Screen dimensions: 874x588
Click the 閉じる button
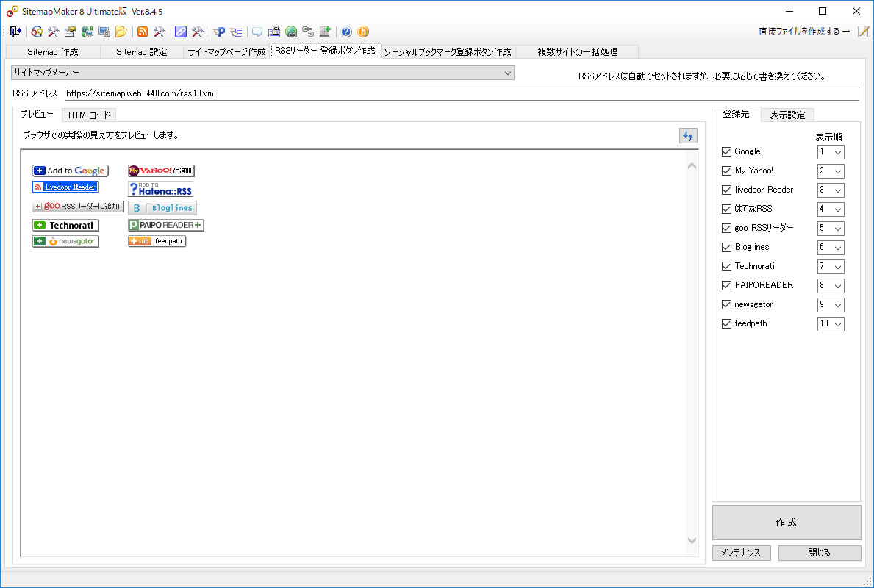point(820,552)
